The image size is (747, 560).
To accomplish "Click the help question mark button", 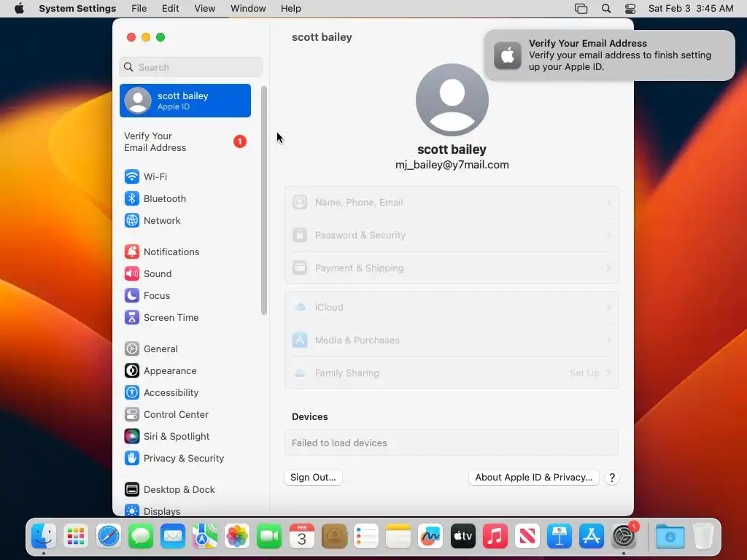I will pyautogui.click(x=612, y=478).
